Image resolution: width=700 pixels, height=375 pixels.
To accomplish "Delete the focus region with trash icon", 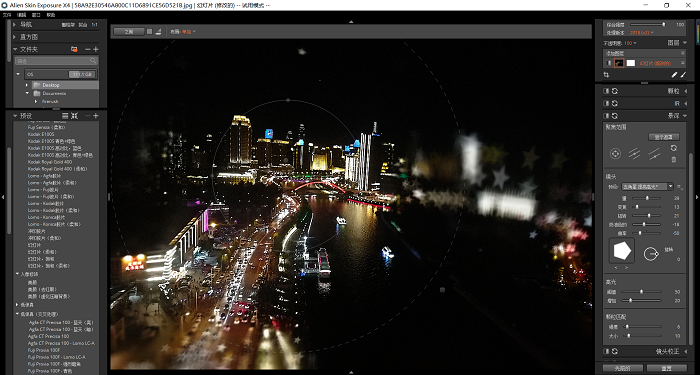I will [674, 159].
